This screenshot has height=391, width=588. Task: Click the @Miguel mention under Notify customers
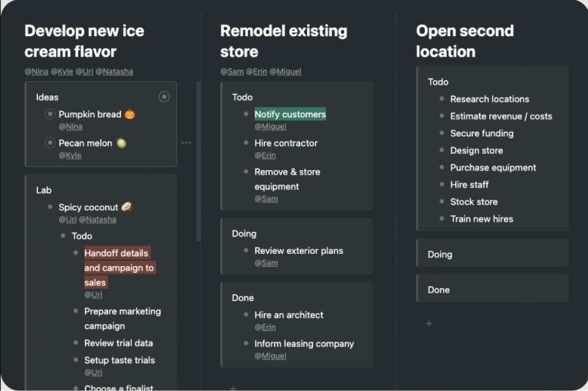[x=270, y=127]
